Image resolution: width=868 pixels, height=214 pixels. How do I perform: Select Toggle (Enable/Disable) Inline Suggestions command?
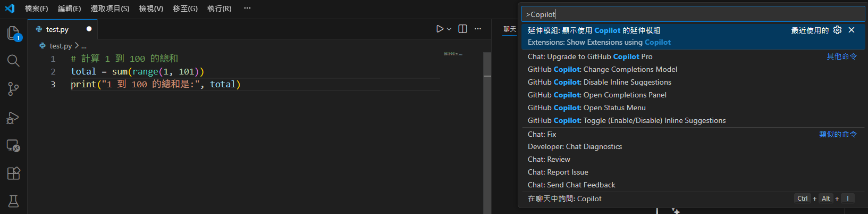(x=627, y=120)
